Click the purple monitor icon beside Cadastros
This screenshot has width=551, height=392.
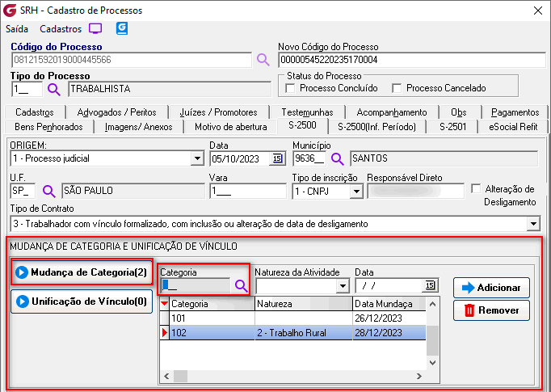pyautogui.click(x=95, y=28)
